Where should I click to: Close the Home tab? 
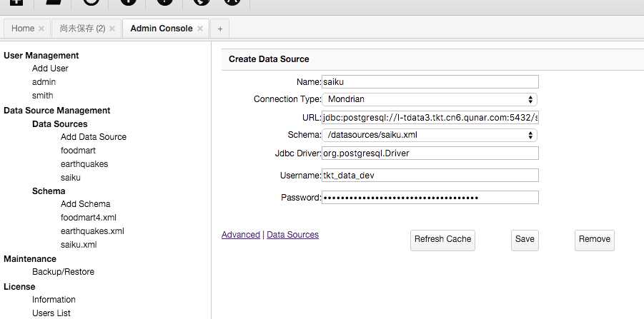pyautogui.click(x=41, y=29)
